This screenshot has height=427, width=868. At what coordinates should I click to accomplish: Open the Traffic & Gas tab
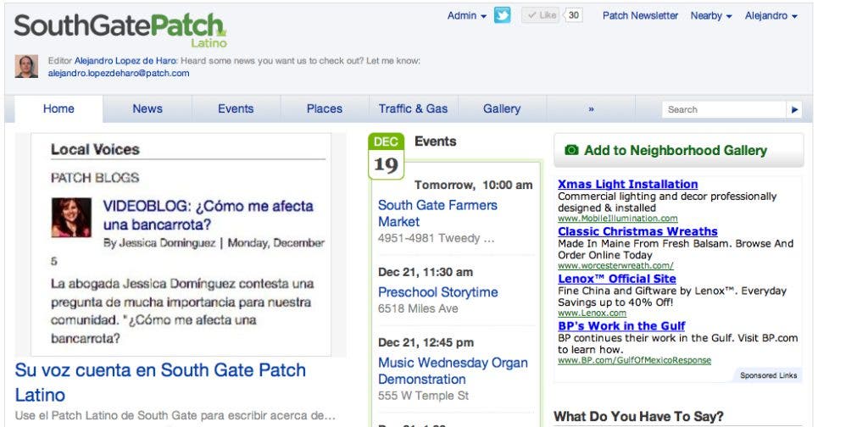click(413, 108)
